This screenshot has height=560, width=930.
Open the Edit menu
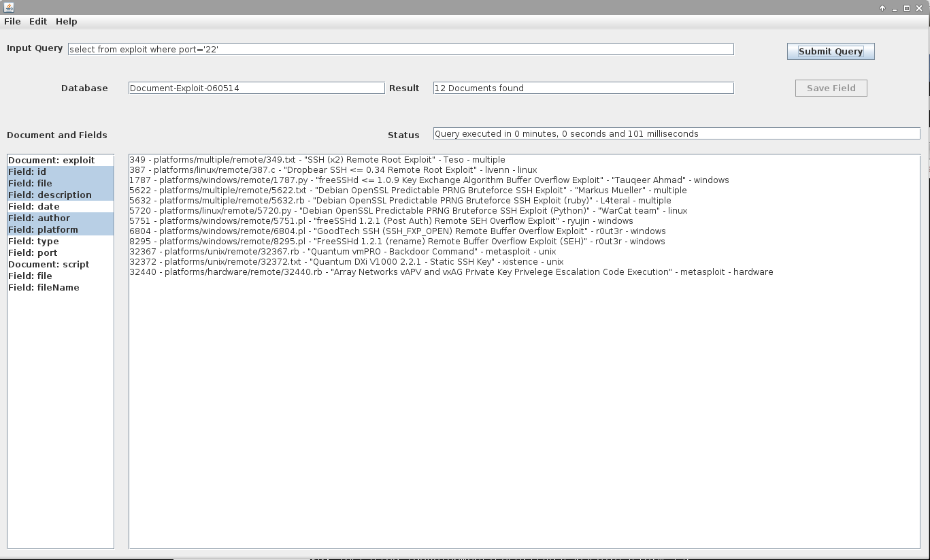[x=38, y=21]
